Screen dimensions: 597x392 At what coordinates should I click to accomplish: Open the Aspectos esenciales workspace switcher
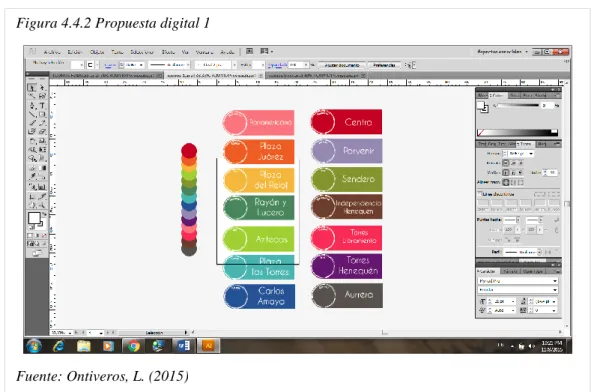pos(503,51)
